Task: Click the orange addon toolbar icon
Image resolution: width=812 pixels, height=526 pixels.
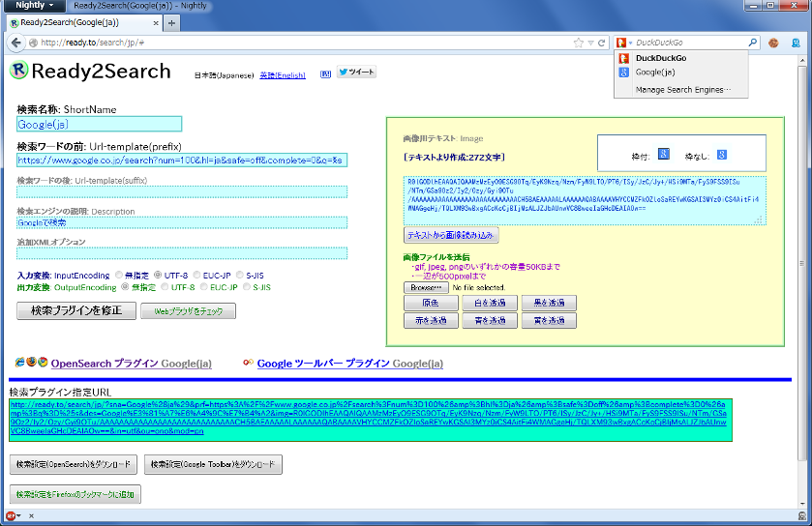Action: click(x=773, y=43)
